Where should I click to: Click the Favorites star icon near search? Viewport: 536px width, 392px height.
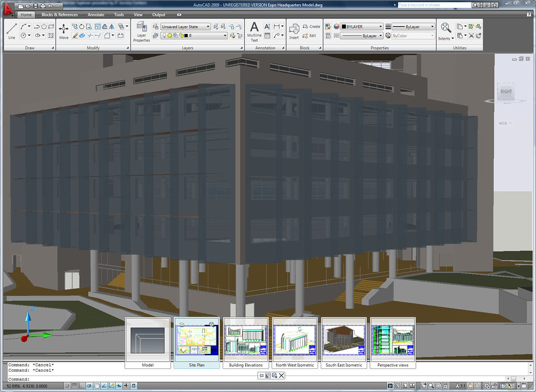(x=495, y=5)
